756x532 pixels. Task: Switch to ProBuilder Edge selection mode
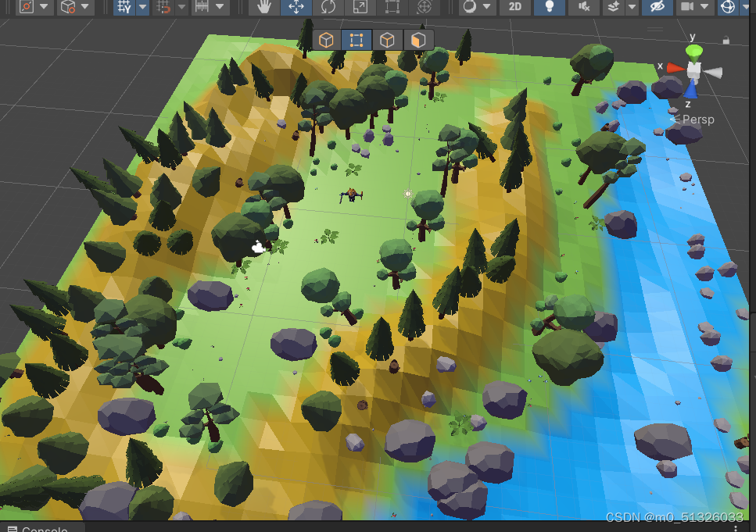(387, 39)
